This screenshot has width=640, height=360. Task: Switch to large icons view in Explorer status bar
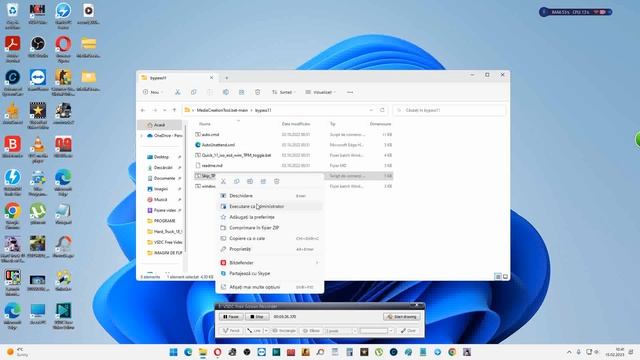(505, 277)
